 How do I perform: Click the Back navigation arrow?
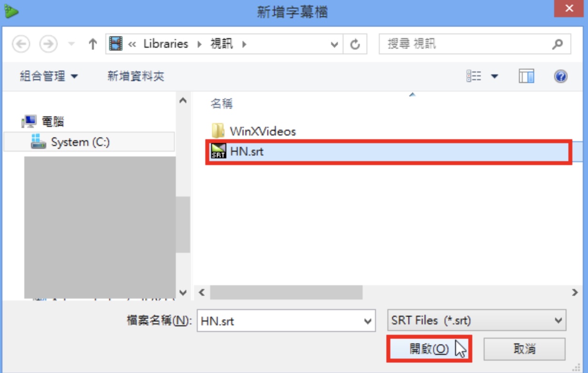point(20,44)
